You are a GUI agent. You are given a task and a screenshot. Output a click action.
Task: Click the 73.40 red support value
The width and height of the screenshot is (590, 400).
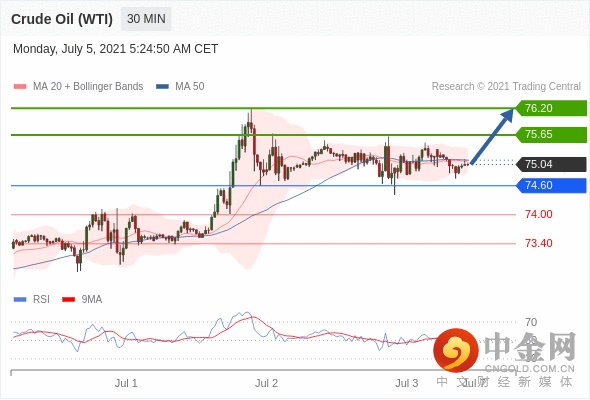[x=539, y=243]
